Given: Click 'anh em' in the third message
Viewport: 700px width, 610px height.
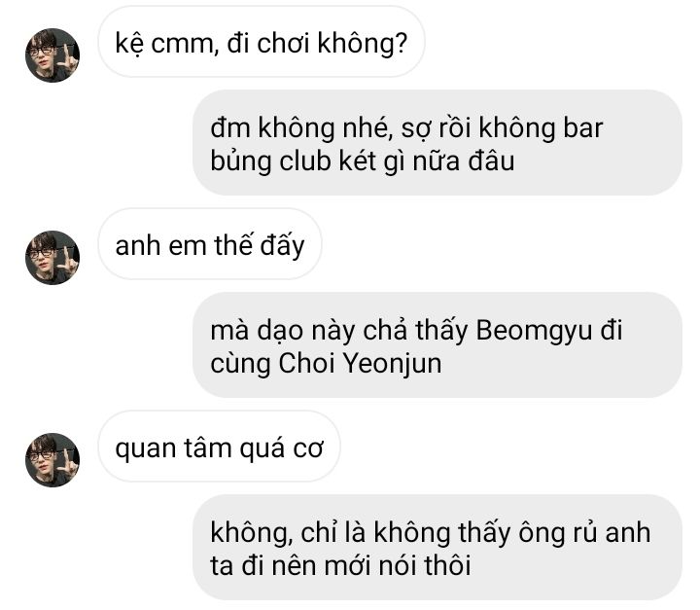Looking at the screenshot, I should [160, 246].
